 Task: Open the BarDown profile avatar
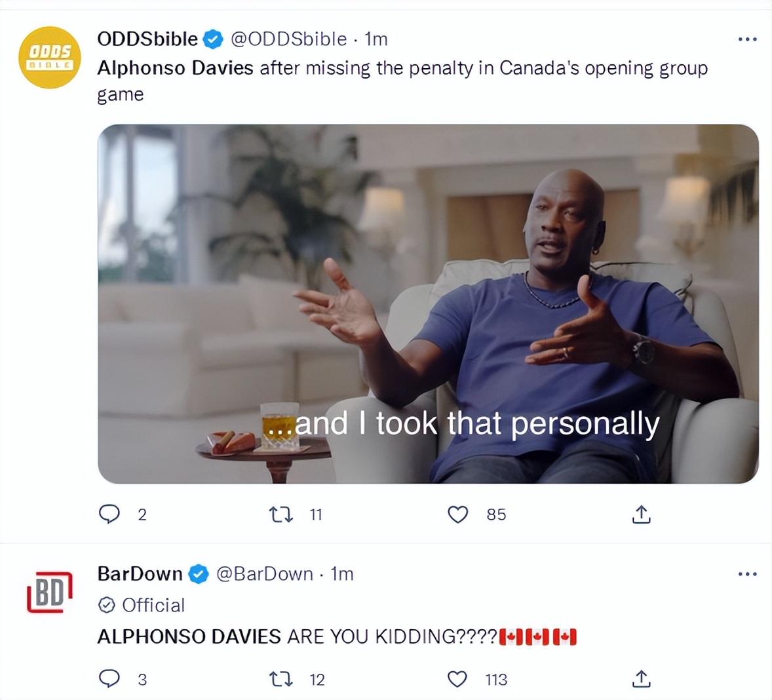pos(50,593)
